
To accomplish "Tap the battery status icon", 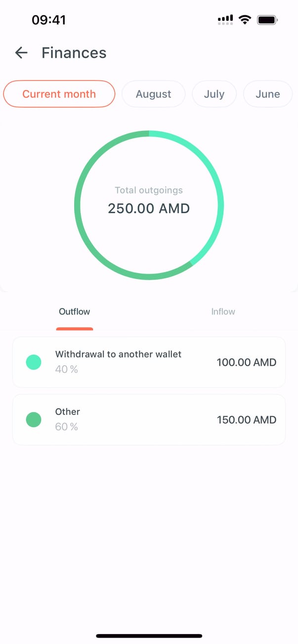I will click(x=268, y=20).
